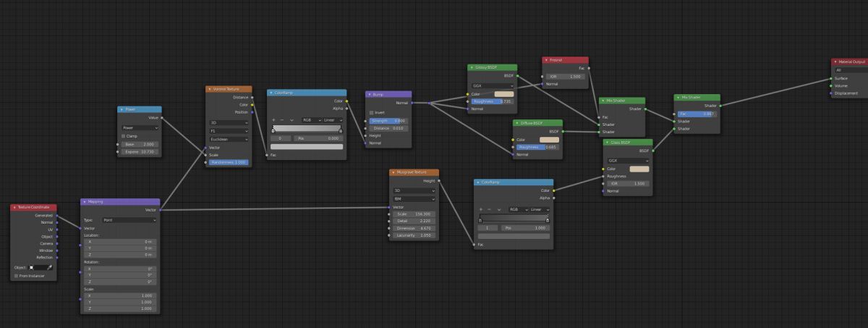Click the Position output socket of Voronoi Texture

pyautogui.click(x=252, y=112)
